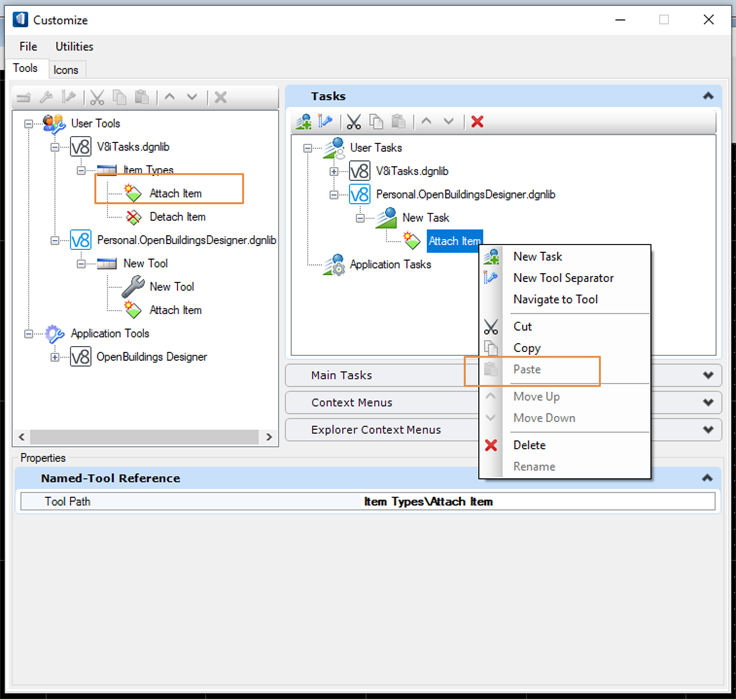The image size is (736, 699).
Task: Click the Application Tasks node icon
Action: click(x=334, y=265)
